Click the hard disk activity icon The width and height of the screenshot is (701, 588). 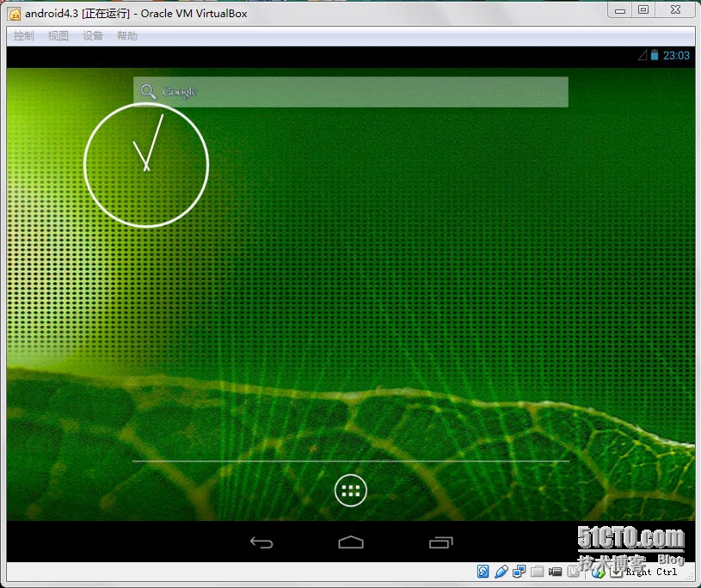coord(483,572)
